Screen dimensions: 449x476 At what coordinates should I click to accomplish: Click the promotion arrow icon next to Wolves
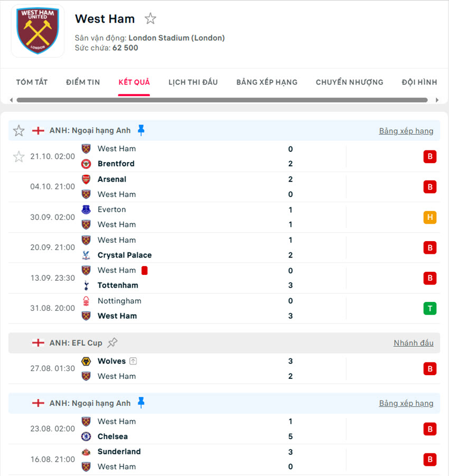click(133, 361)
